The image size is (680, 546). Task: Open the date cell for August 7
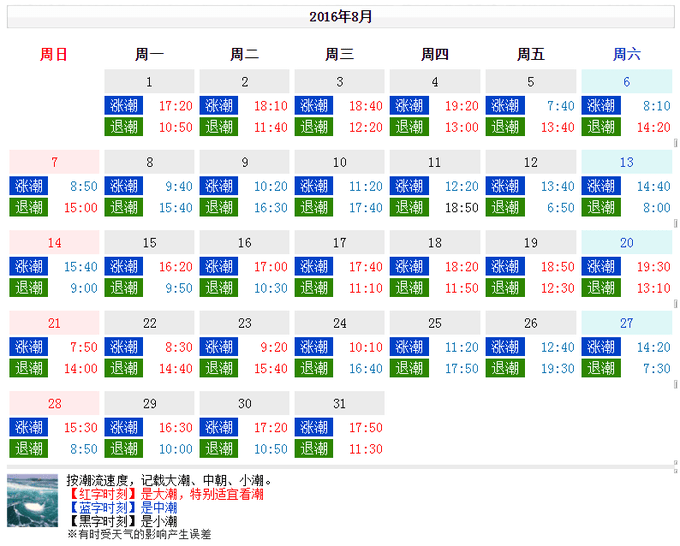coord(54,162)
